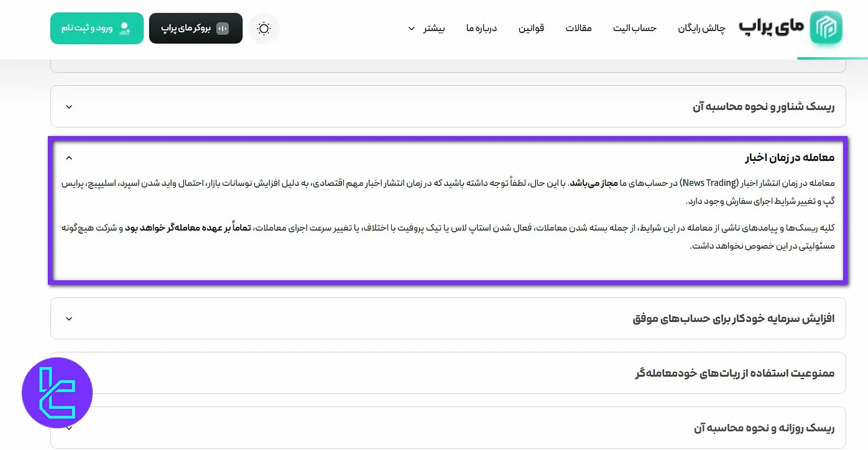868x450 pixels.
Task: Open the بیشتر navigation dropdown
Action: [429, 28]
